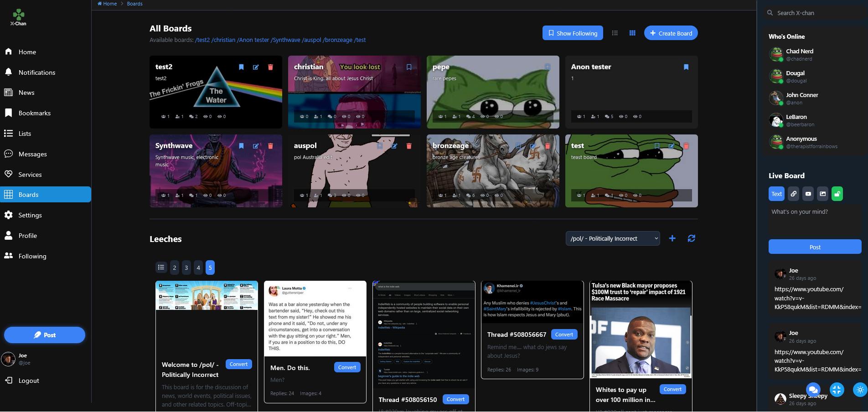This screenshot has width=868, height=412.
Task: Toggle bookmark on auspol board
Action: point(380,146)
